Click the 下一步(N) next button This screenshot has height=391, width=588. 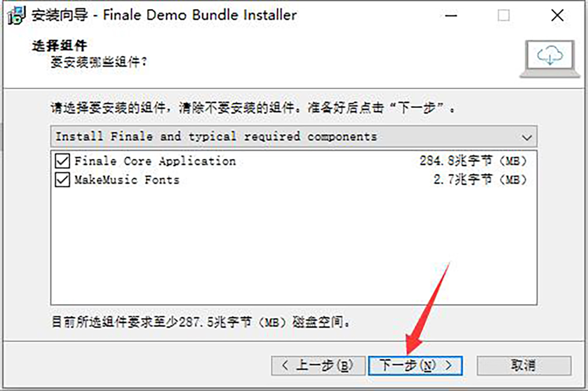(x=415, y=365)
